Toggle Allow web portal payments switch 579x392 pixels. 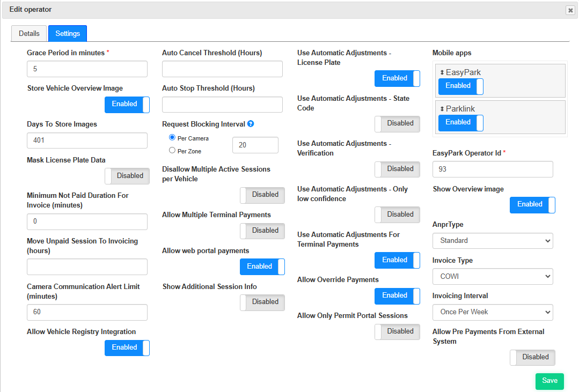click(x=262, y=267)
